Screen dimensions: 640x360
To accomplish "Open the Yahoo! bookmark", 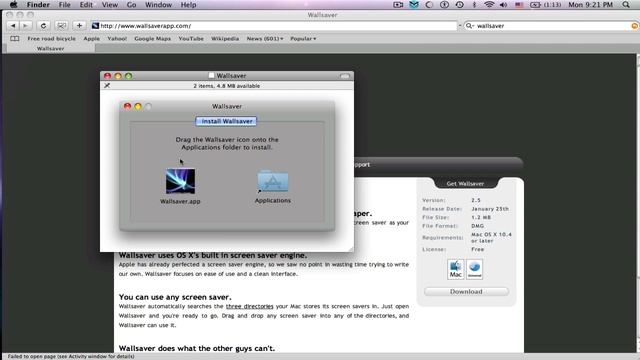I will [x=117, y=38].
